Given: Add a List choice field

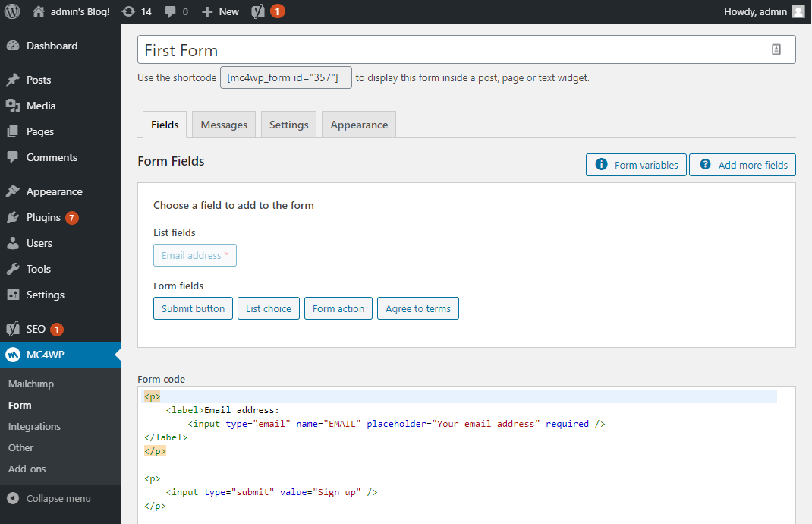Looking at the screenshot, I should [x=268, y=308].
